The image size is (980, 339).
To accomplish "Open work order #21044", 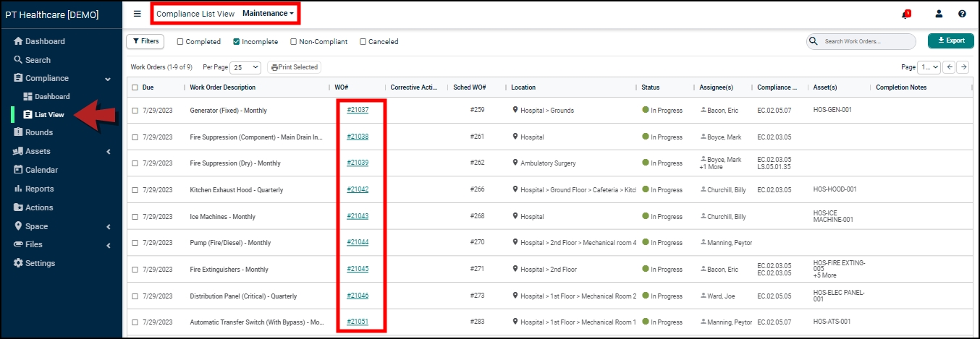I will coord(358,242).
